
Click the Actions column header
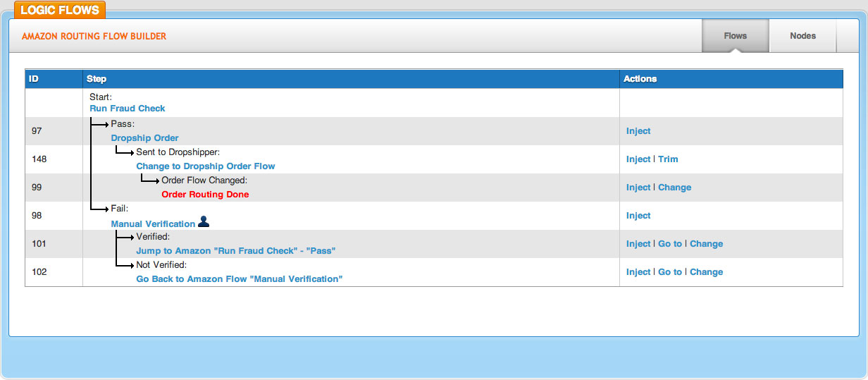[x=731, y=79]
